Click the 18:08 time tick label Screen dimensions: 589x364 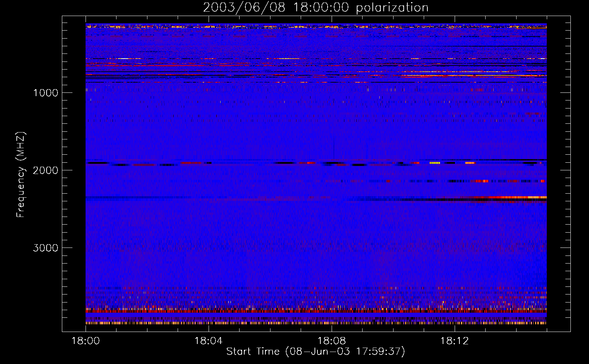332,341
